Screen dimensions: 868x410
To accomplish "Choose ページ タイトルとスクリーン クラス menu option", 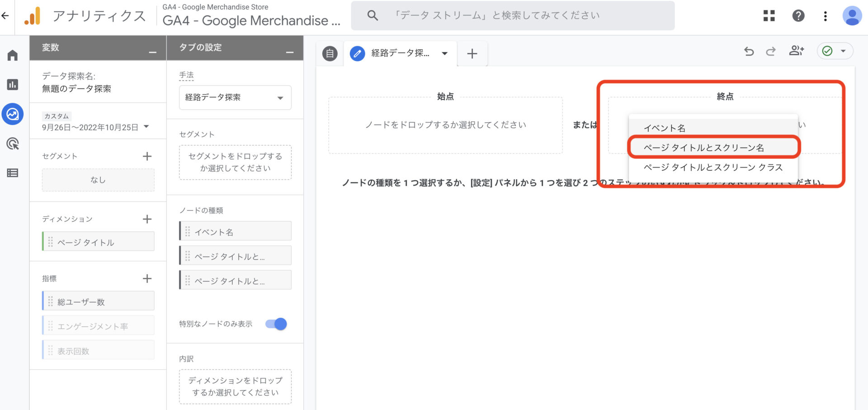I will coord(713,167).
